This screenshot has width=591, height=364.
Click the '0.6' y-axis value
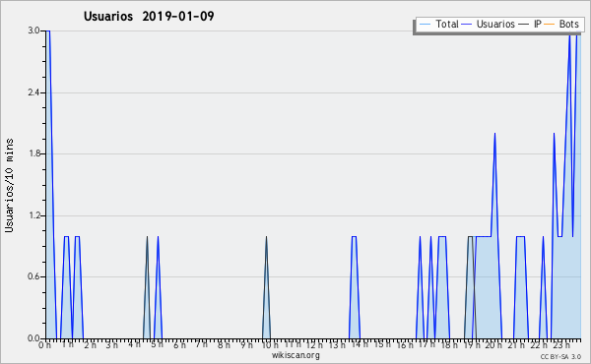click(33, 276)
